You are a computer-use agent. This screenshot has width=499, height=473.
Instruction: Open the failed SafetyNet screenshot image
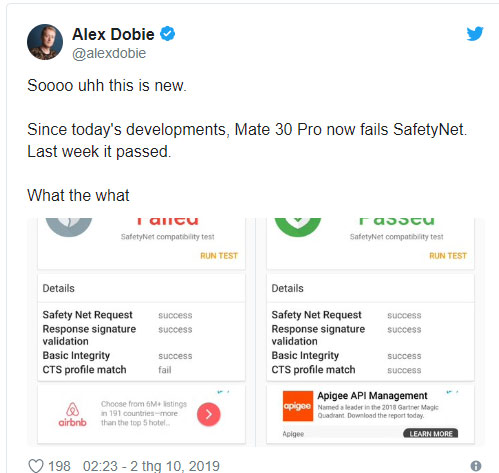pyautogui.click(x=141, y=332)
